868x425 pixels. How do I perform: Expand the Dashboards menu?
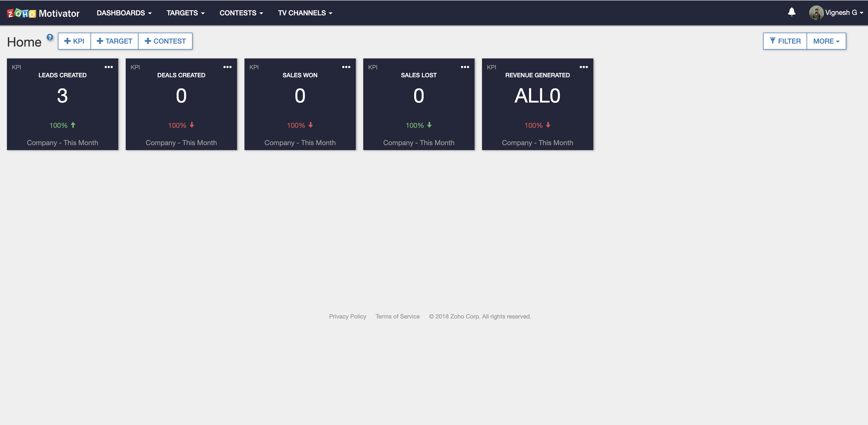pos(124,13)
